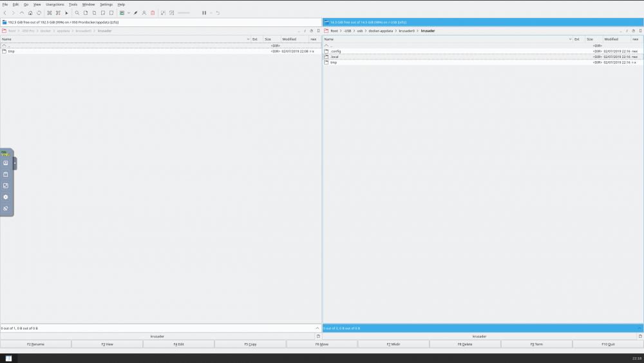
Task: Open the noVNC settings gear
Action: [x=6, y=197]
